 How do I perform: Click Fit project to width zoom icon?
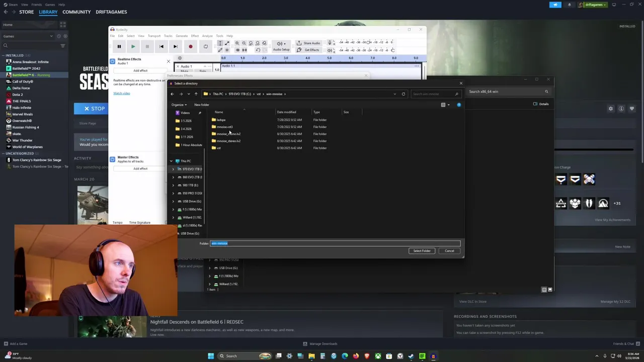tap(258, 43)
